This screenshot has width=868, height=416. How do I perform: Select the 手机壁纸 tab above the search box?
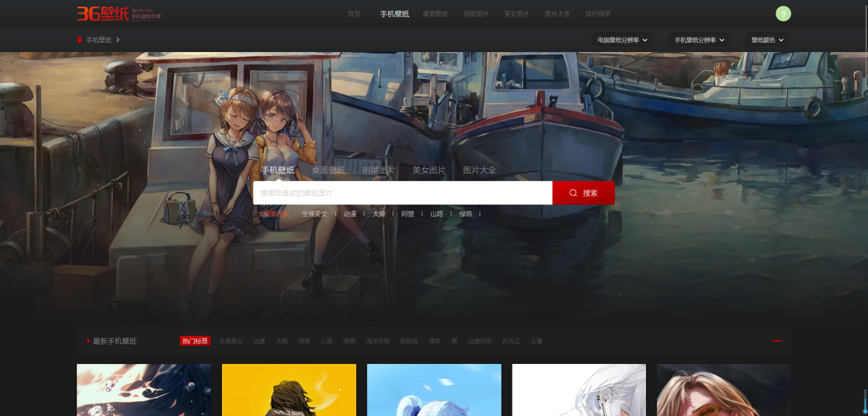coord(277,170)
